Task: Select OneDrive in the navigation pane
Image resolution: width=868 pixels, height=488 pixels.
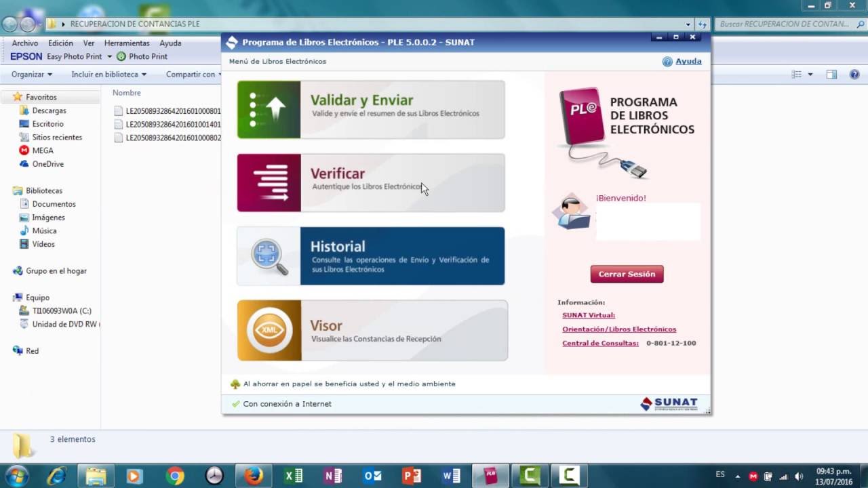Action: tap(47, 164)
